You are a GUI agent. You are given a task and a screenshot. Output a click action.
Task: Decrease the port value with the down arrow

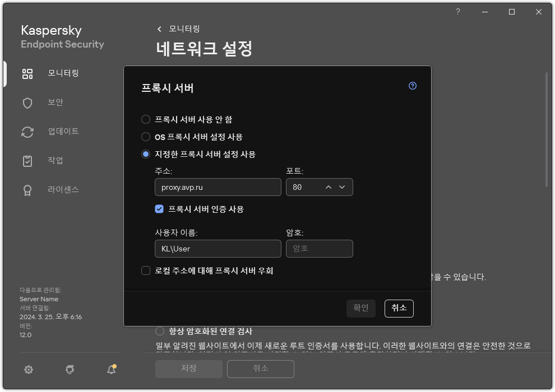342,187
